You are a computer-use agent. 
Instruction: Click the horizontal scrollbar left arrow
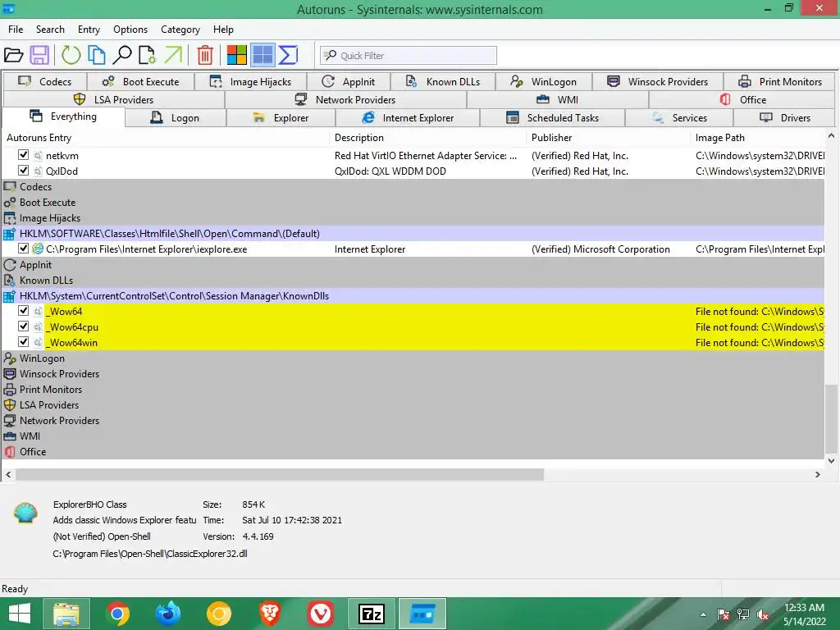pyautogui.click(x=8, y=474)
